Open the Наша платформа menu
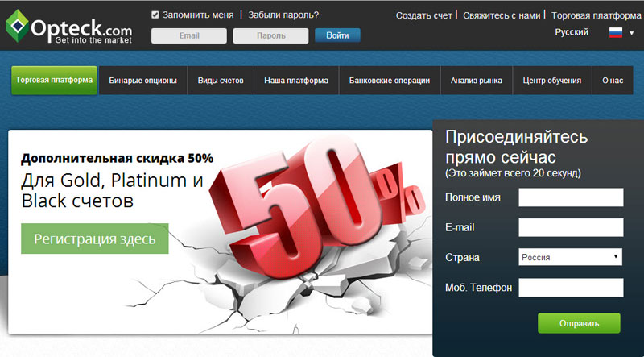The image size is (644, 357). (x=296, y=81)
